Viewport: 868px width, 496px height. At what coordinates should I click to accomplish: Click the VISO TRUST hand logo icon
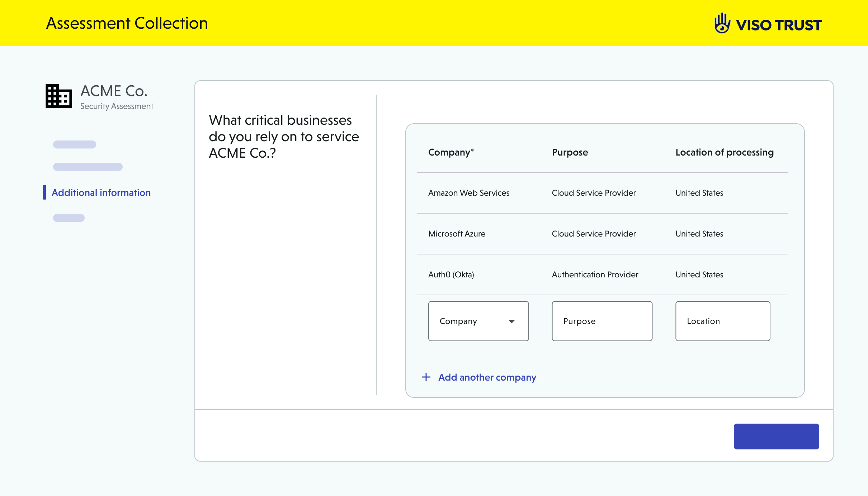[x=722, y=23]
